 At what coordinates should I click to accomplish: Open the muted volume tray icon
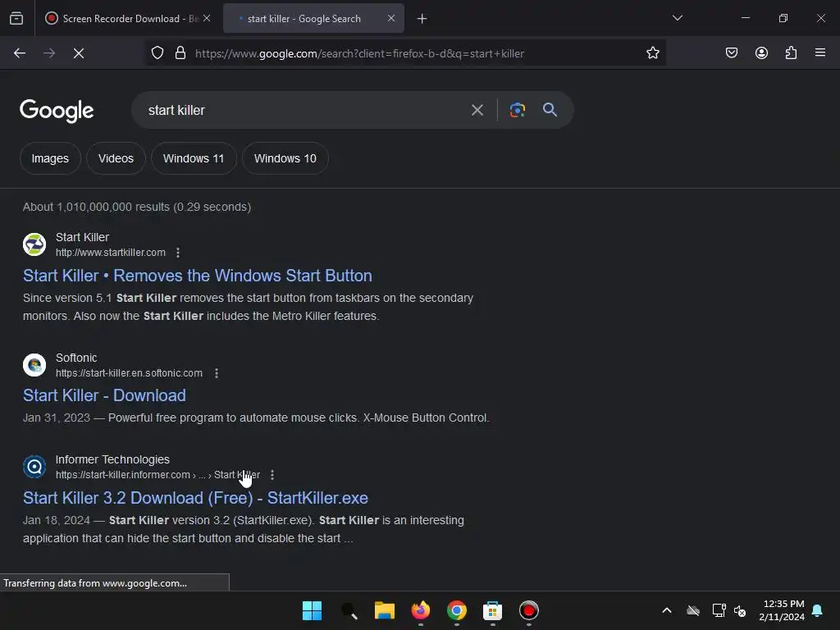click(x=740, y=610)
